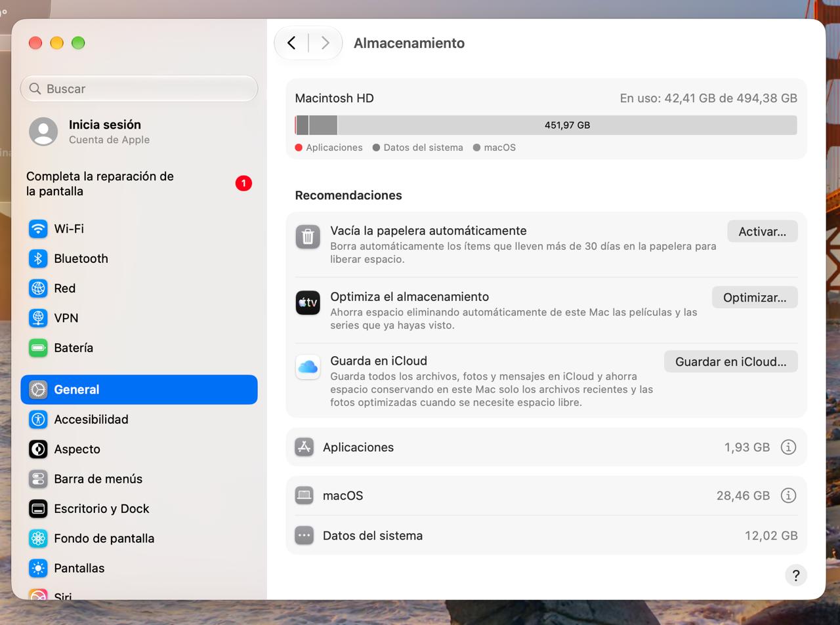The height and width of the screenshot is (625, 840).
Task: Click the Apple TV icon
Action: (308, 303)
